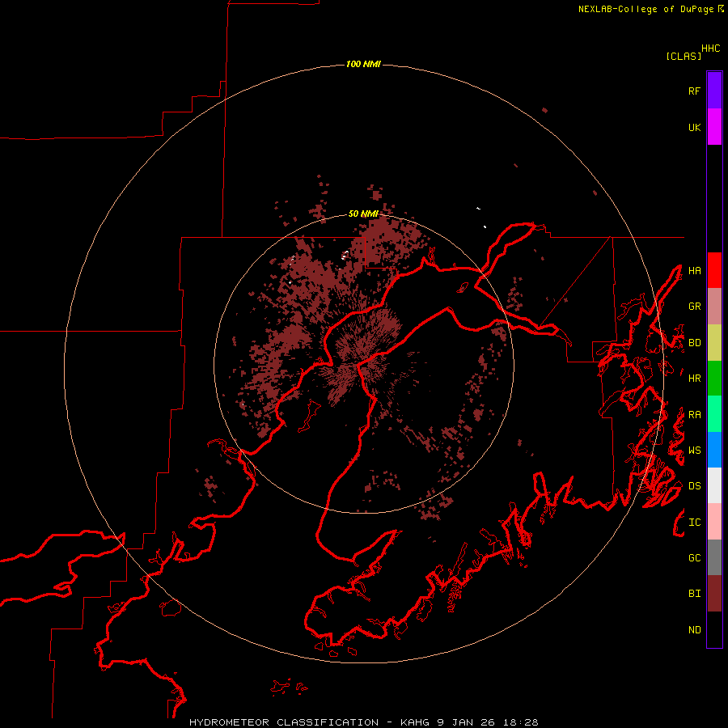Click the light green RA swatch
Viewport: 728px width, 728px height.
(714, 414)
